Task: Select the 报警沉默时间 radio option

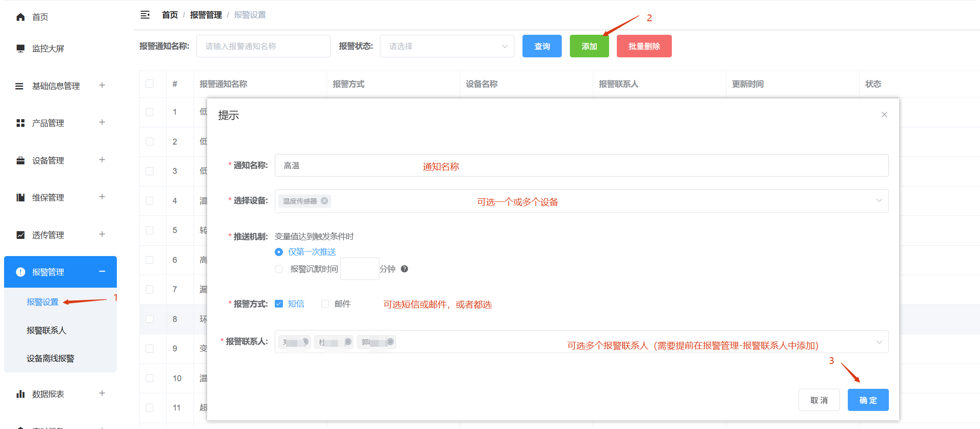Action: pyautogui.click(x=279, y=269)
